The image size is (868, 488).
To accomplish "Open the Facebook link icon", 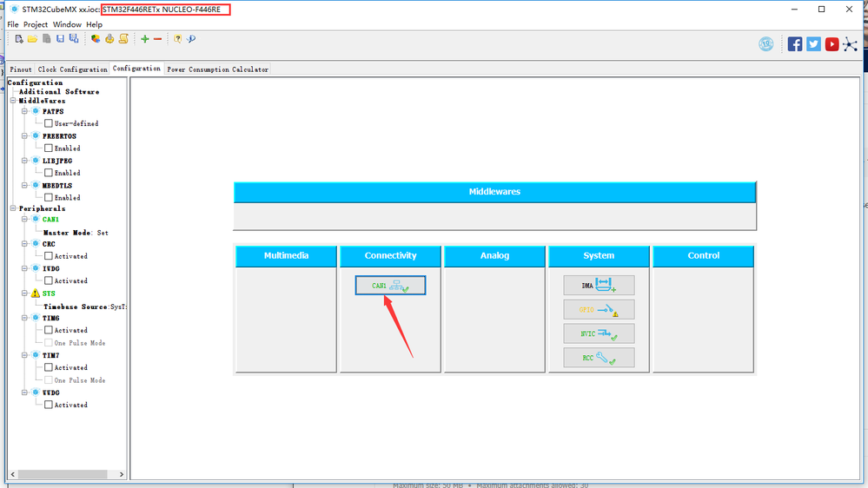I will (x=795, y=44).
